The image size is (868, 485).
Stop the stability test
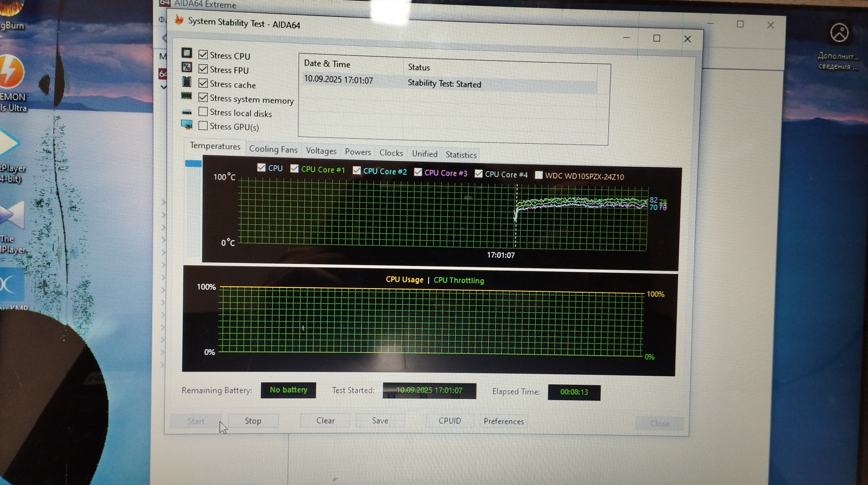tap(253, 421)
